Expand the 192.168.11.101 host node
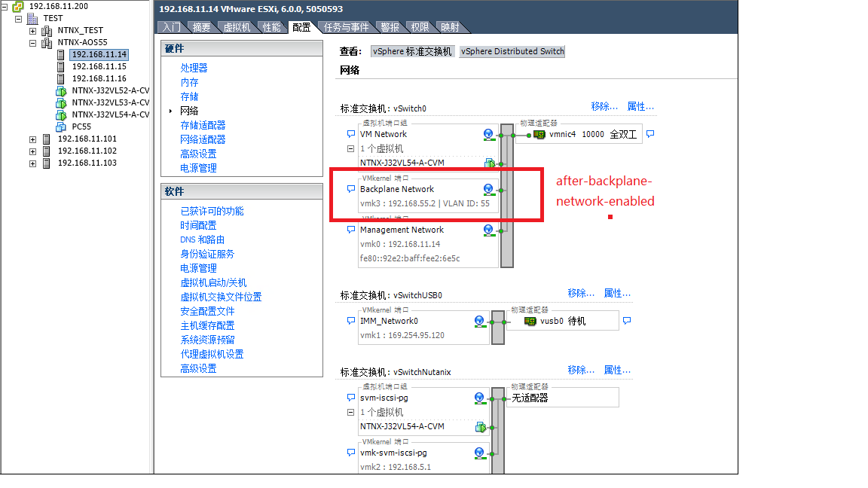The width and height of the screenshot is (868, 488). pos(32,139)
